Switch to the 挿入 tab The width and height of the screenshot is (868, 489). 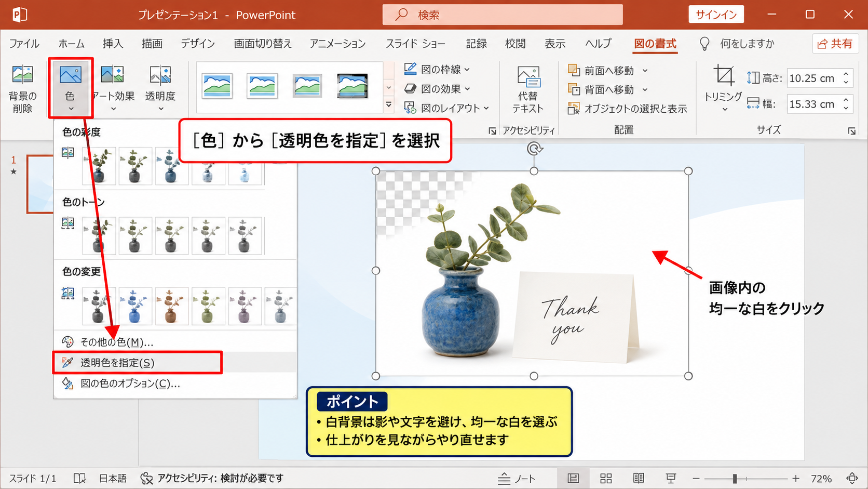tap(113, 44)
